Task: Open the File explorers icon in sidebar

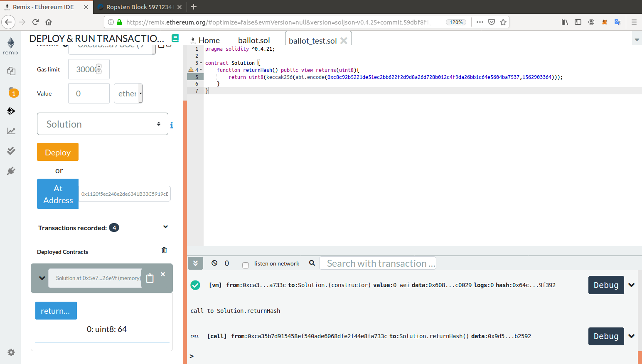Action: click(11, 71)
